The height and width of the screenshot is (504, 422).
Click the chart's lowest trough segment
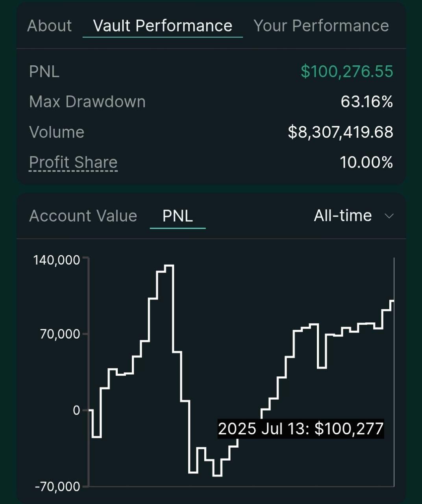(217, 476)
